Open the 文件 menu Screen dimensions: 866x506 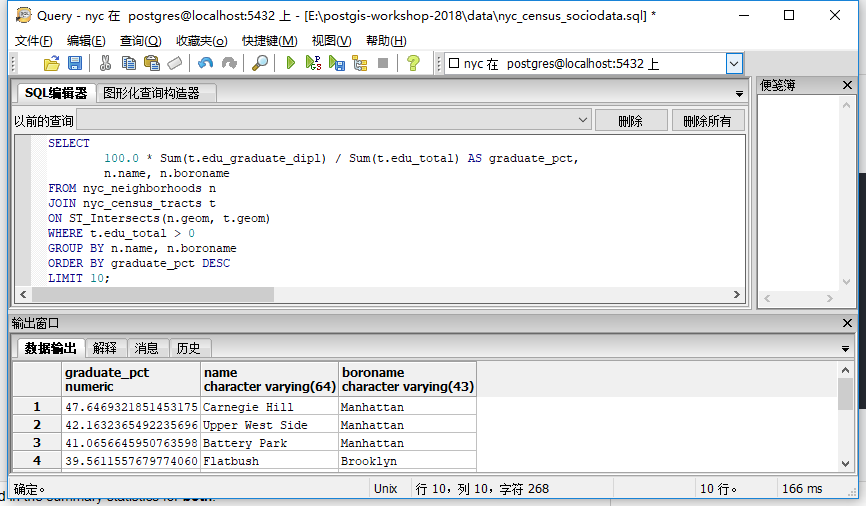pyautogui.click(x=33, y=41)
